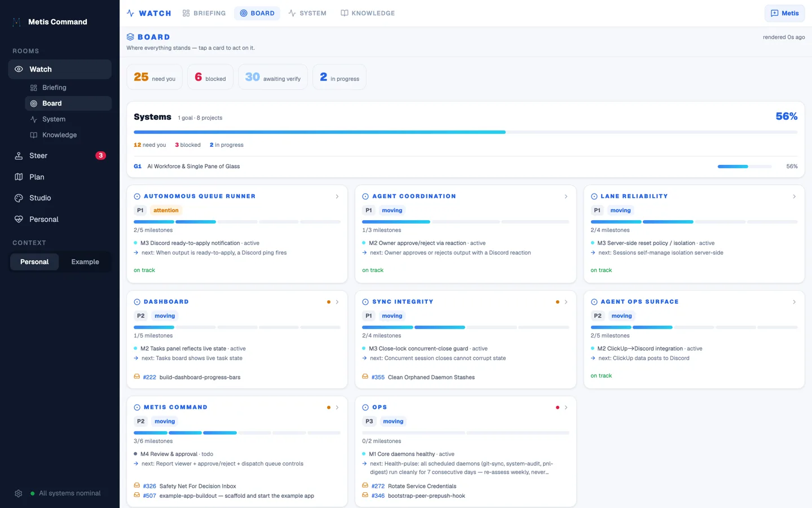
Task: Expand the Agent Coordination card chevron
Action: [x=566, y=196]
